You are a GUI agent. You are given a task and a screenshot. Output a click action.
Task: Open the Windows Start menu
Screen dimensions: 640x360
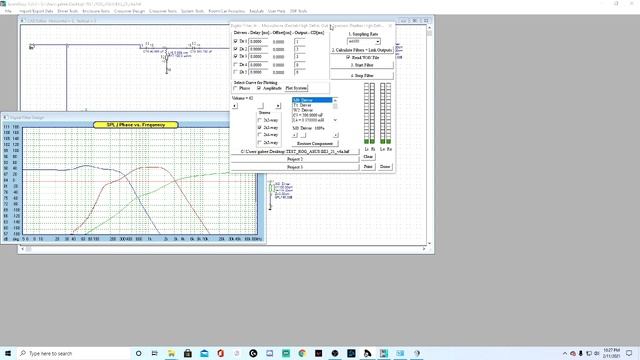tap(8, 353)
